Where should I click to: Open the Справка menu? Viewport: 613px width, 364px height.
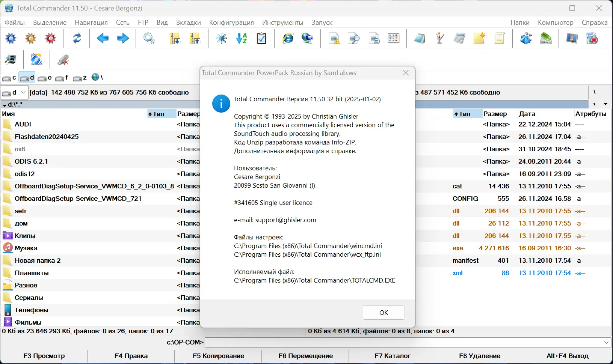595,23
